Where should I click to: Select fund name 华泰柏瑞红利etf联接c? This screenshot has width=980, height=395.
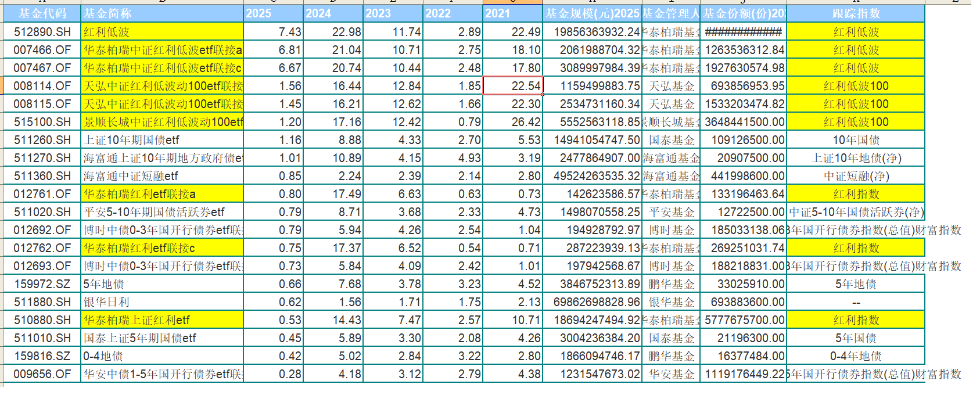(162, 248)
